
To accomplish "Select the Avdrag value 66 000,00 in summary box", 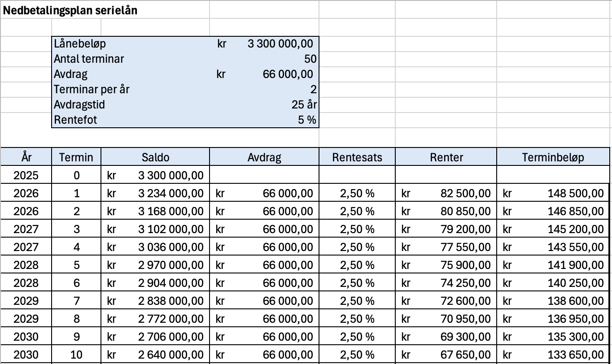I will pos(264,74).
